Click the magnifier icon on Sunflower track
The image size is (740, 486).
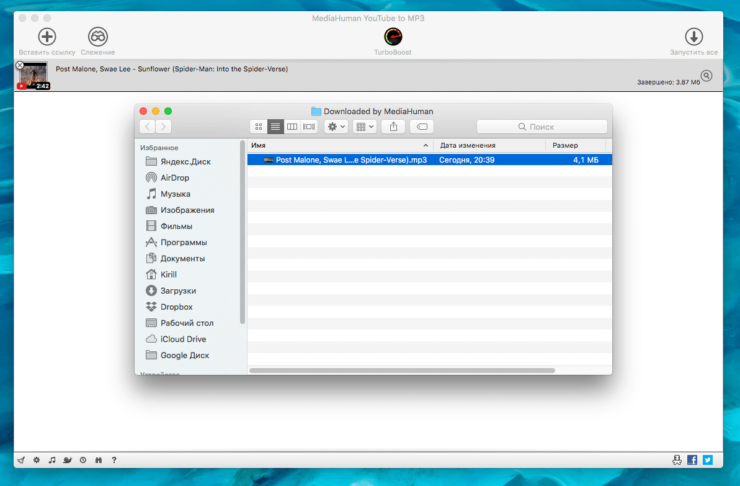707,75
